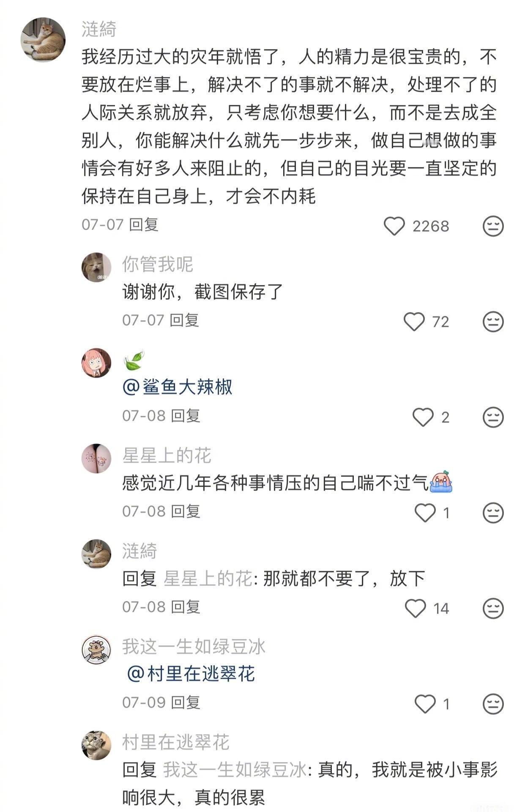Like the top comment with 2268 likes

[394, 226]
